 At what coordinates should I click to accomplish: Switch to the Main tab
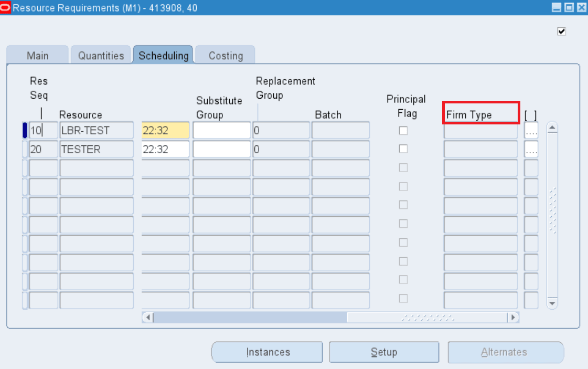[x=37, y=55]
